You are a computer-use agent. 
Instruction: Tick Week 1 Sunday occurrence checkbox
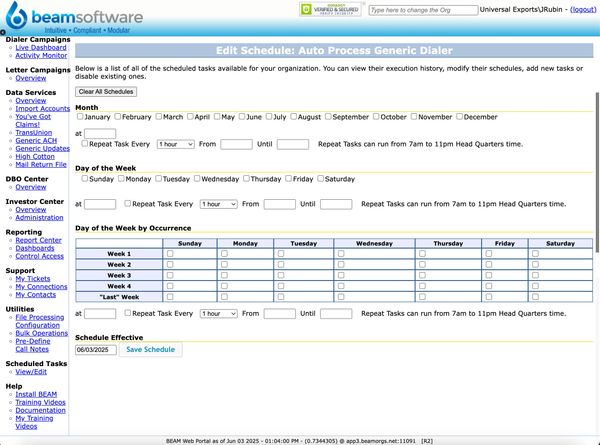click(x=169, y=254)
